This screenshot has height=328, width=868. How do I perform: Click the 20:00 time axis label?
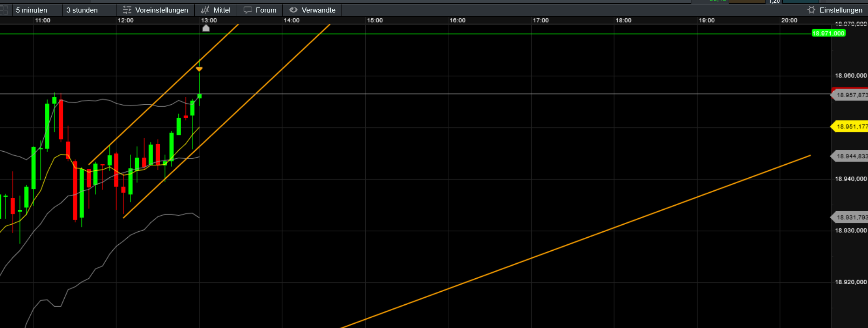(x=789, y=20)
